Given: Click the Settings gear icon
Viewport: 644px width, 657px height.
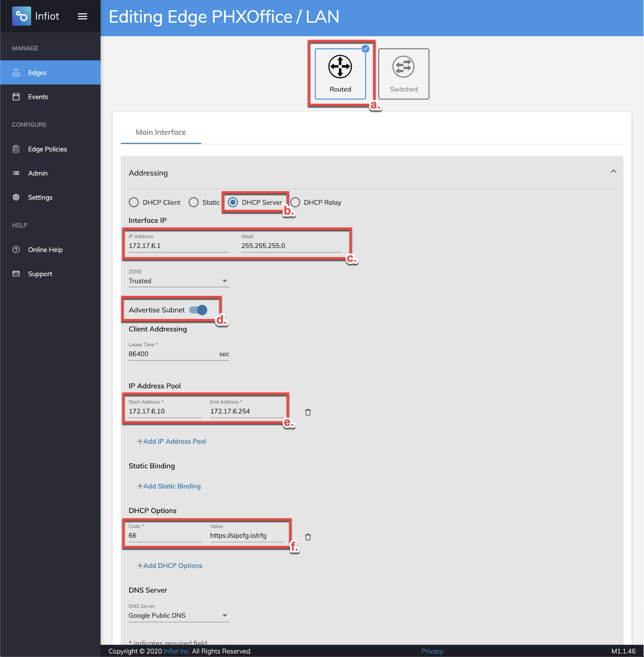Looking at the screenshot, I should (16, 197).
